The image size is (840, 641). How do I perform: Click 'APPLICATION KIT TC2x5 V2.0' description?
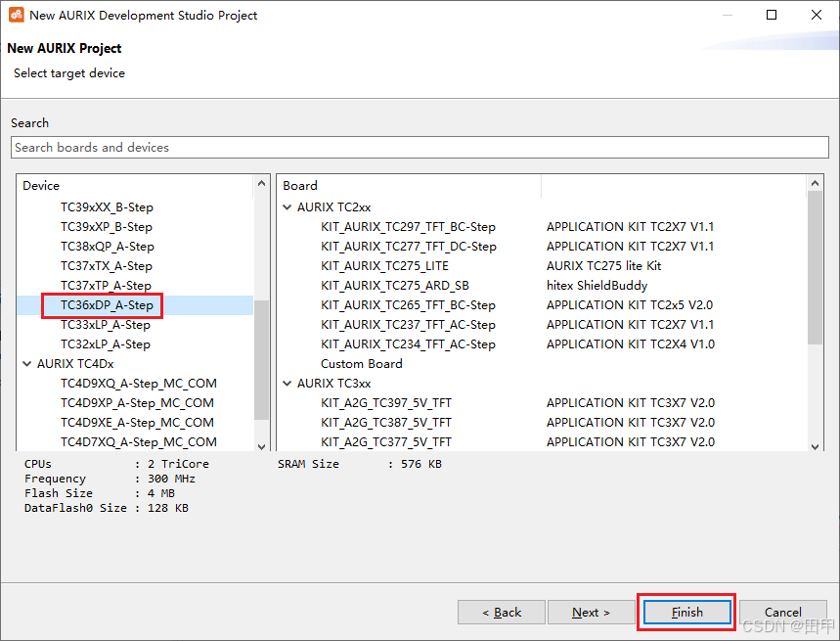(x=630, y=305)
